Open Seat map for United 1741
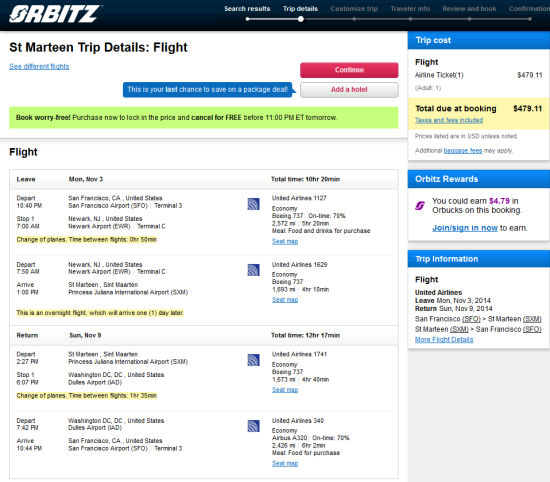This screenshot has height=482, width=550. [x=285, y=390]
